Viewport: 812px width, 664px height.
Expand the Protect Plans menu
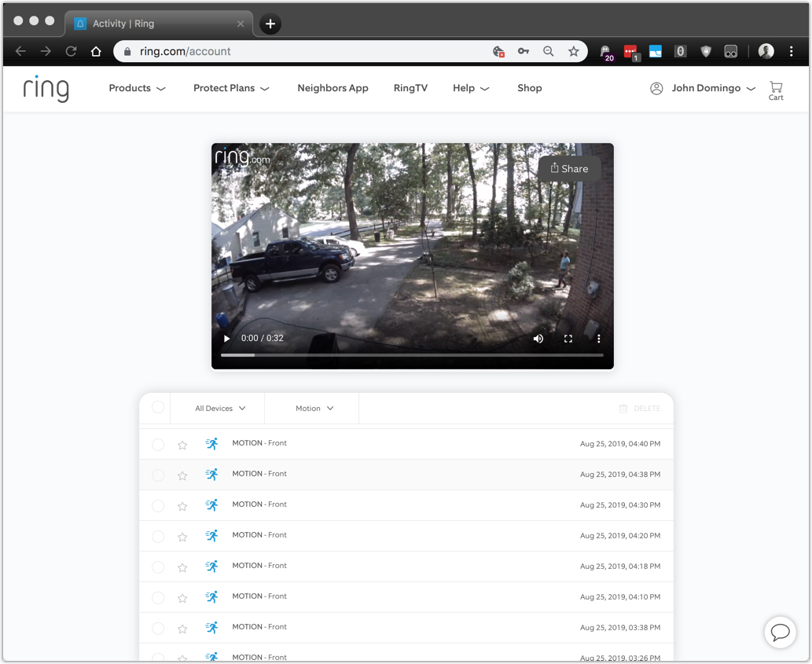pyautogui.click(x=231, y=88)
